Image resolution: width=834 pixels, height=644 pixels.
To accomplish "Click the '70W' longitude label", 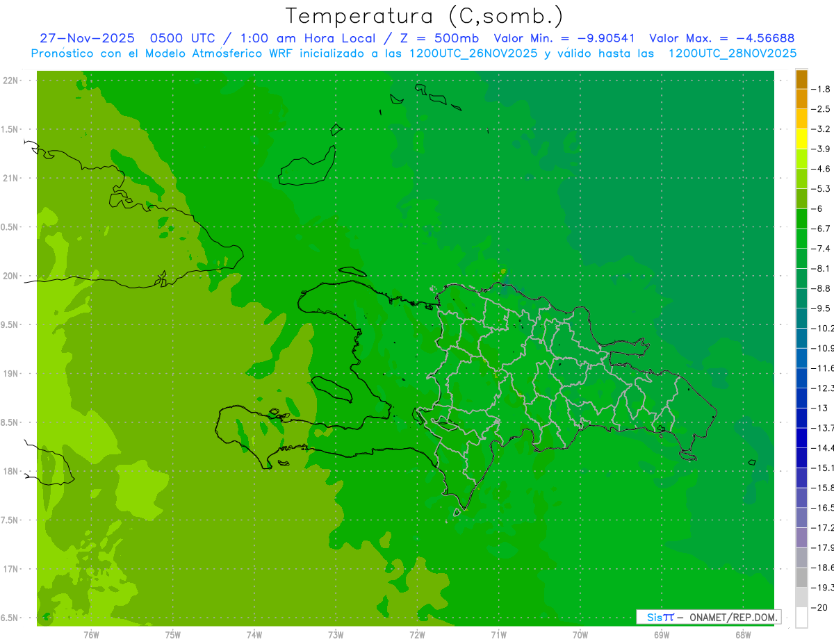I will 580,634.
